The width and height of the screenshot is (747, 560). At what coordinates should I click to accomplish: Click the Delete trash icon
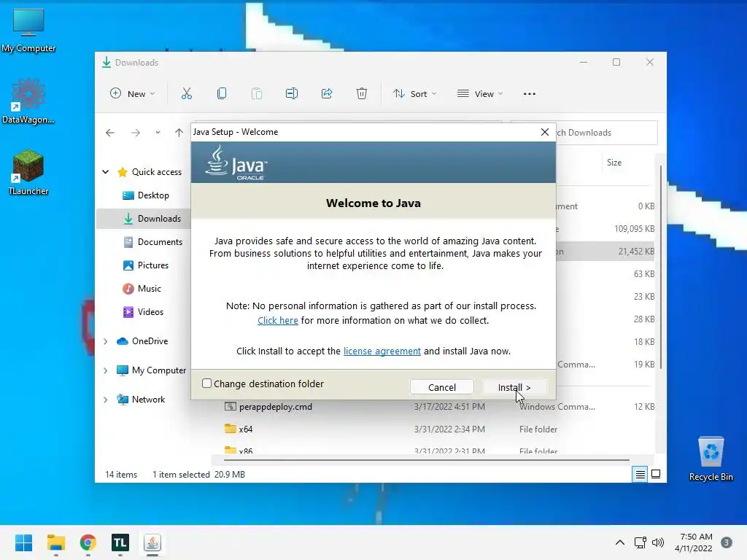(362, 94)
